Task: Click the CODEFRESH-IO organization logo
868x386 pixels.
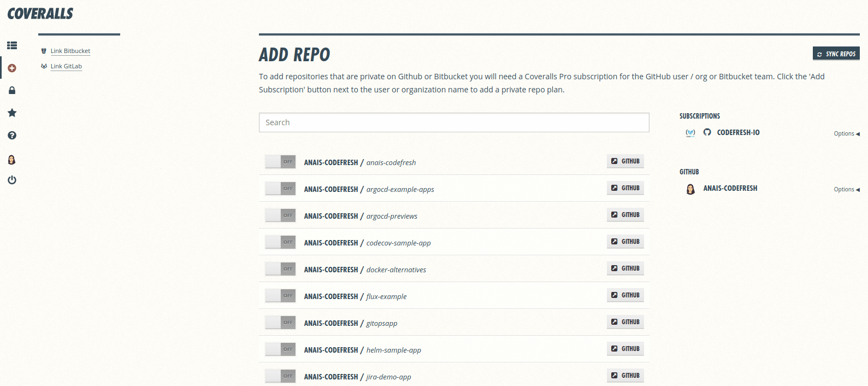Action: (x=690, y=133)
